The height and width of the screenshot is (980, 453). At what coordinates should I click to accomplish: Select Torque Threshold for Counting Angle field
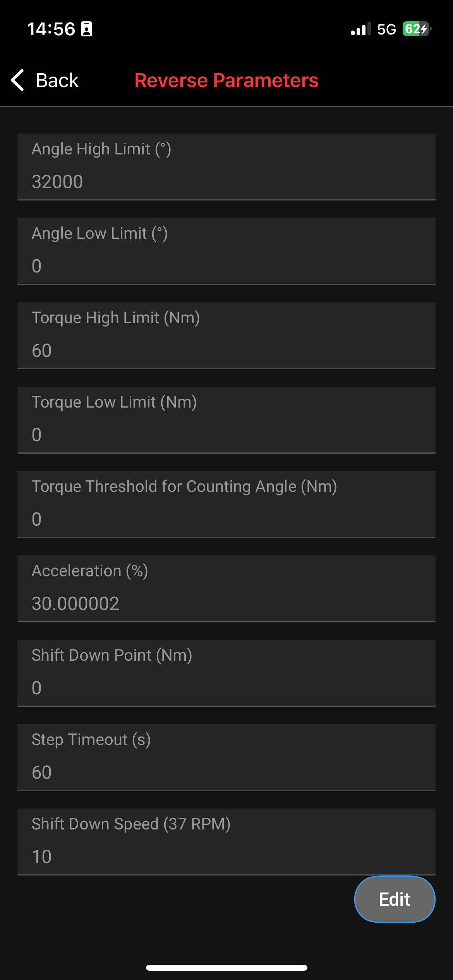click(226, 504)
